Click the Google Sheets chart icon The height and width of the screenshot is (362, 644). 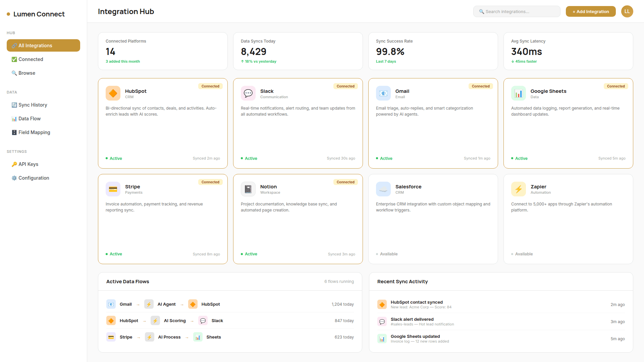click(518, 93)
